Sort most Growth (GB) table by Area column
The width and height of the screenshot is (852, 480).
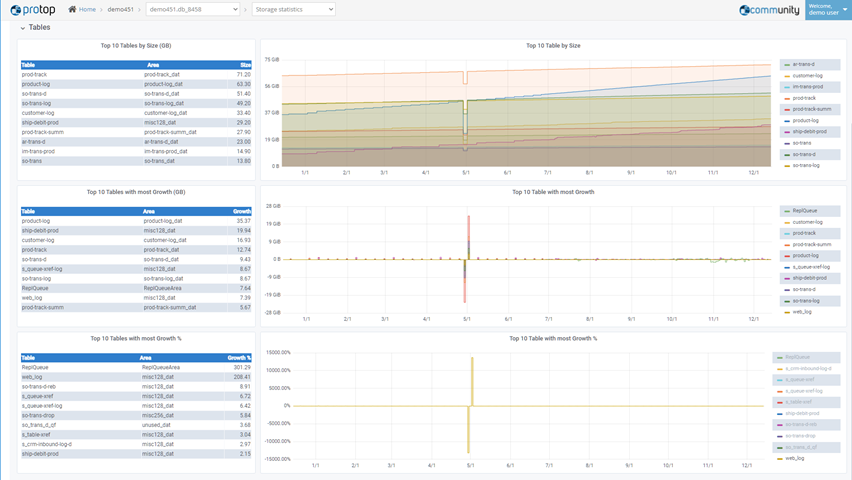point(149,211)
